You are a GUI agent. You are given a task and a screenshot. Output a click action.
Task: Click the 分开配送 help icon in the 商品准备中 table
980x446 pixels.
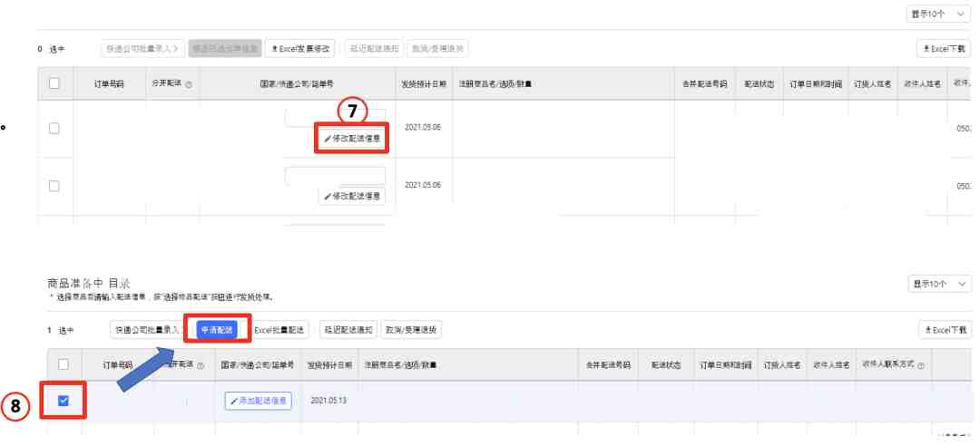(201, 366)
